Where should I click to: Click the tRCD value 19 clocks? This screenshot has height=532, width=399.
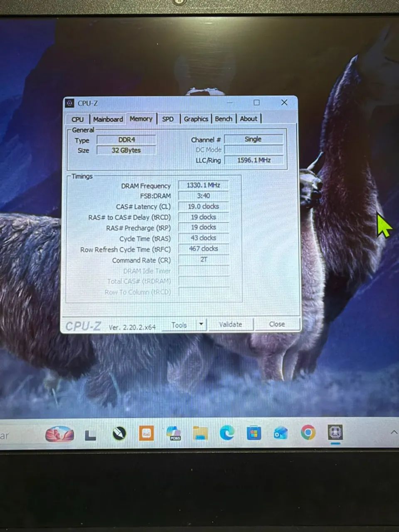point(203,217)
